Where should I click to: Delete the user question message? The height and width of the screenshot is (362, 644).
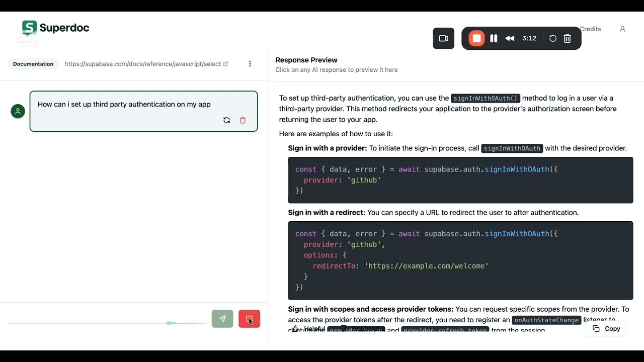[x=243, y=120]
